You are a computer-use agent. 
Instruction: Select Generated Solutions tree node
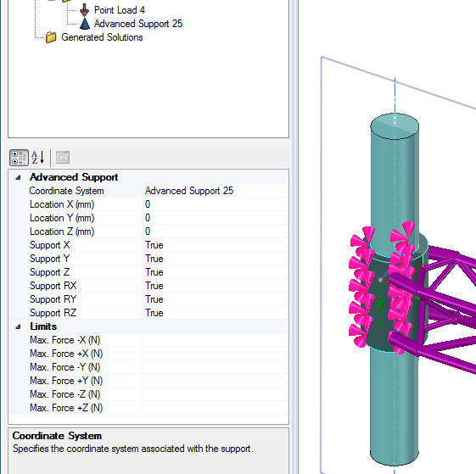pyautogui.click(x=102, y=37)
